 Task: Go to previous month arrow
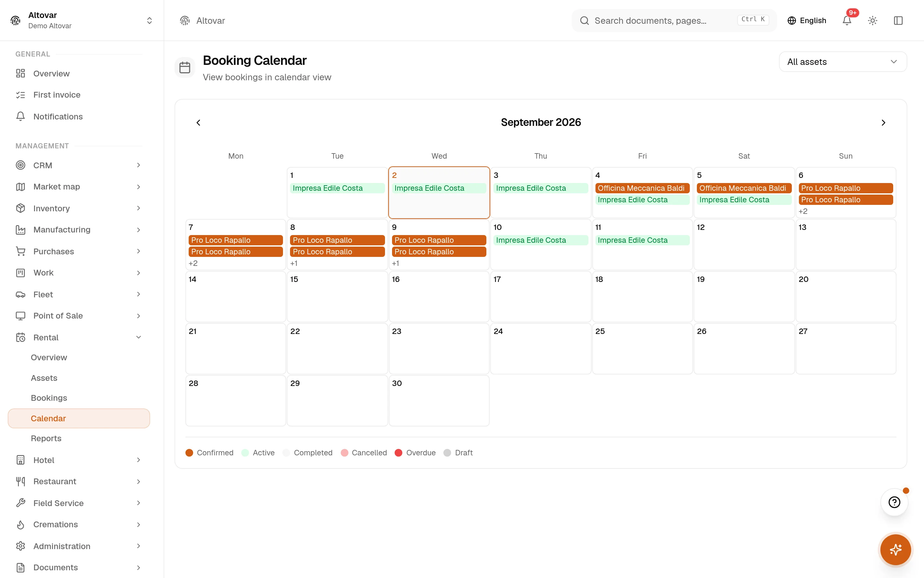[x=198, y=123]
